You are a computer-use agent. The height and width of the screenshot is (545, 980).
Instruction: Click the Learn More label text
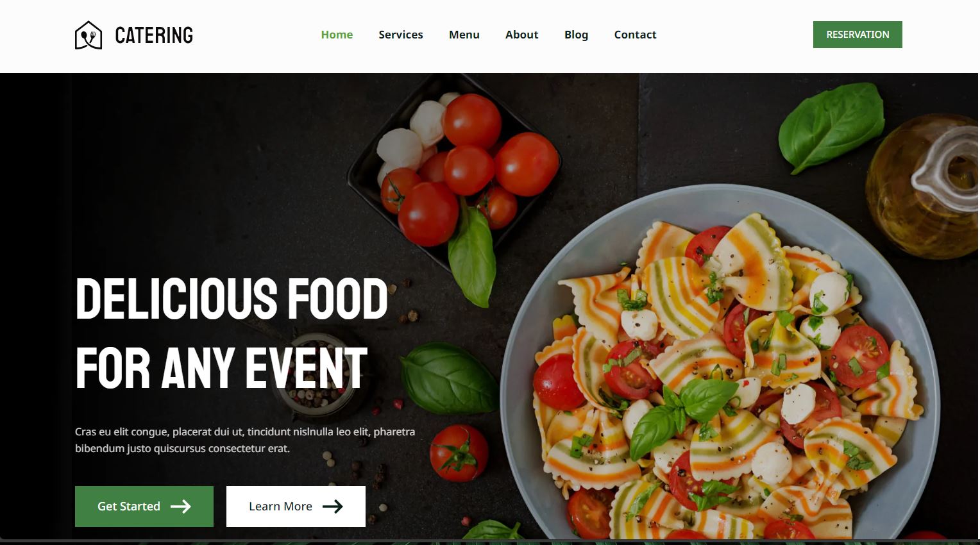(280, 507)
